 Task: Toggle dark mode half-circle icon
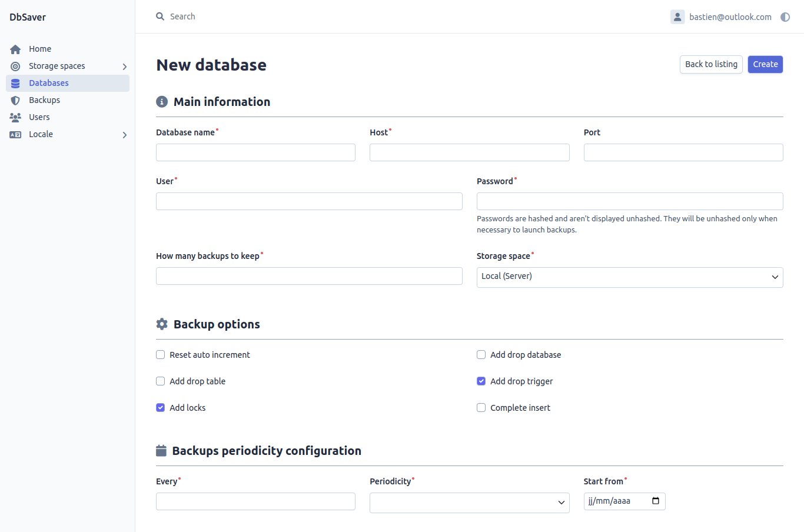pos(785,17)
